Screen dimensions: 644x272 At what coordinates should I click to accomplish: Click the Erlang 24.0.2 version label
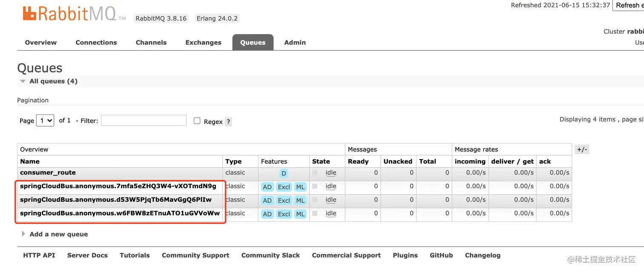coord(217,18)
